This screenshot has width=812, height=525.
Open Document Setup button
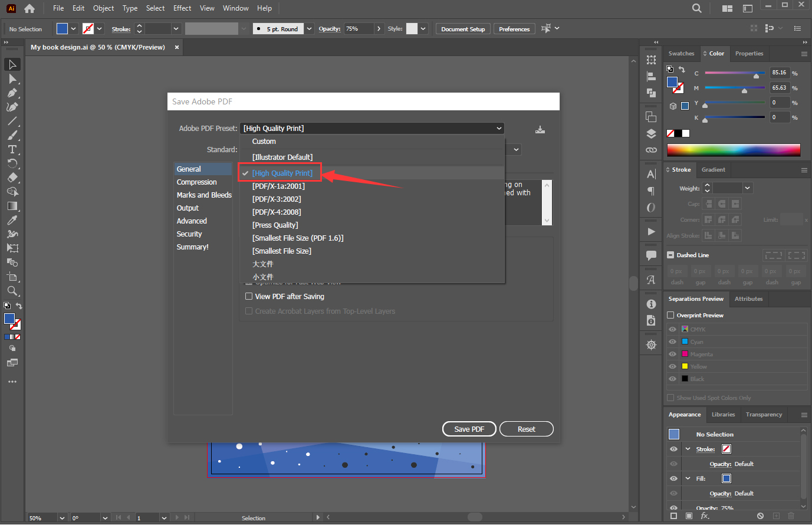463,29
